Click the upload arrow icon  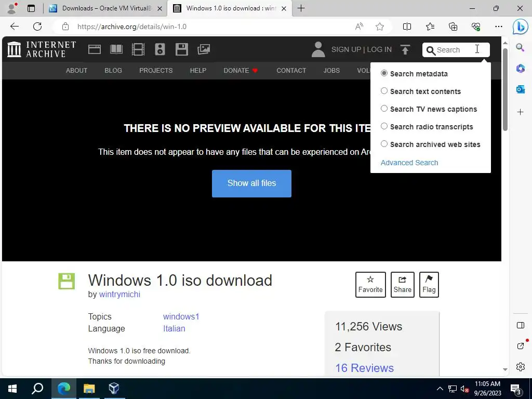[x=405, y=49]
